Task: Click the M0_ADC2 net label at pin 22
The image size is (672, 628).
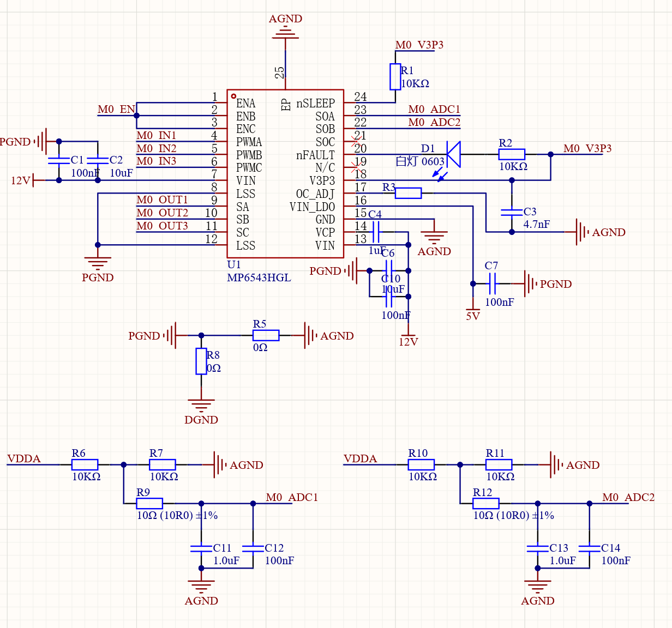Action: (x=434, y=123)
